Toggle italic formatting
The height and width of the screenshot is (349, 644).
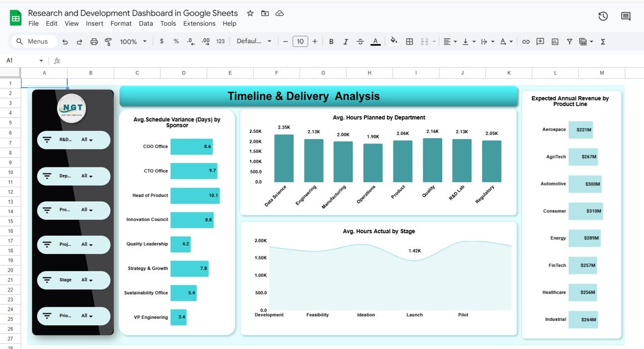click(x=346, y=41)
